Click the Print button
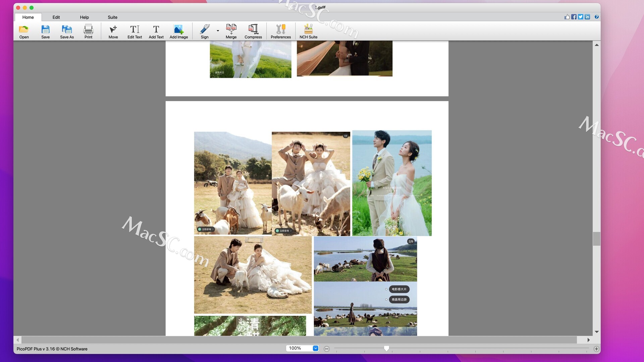The width and height of the screenshot is (644, 362). [x=89, y=31]
